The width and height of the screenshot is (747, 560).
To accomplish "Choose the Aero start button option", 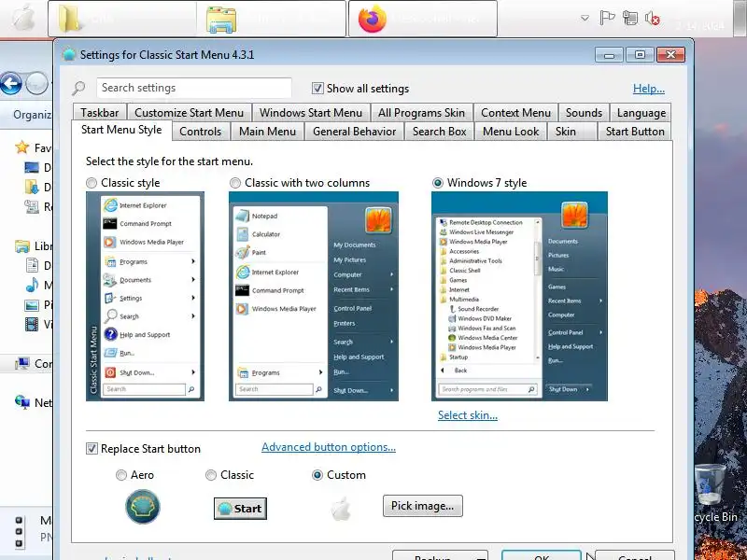I will pos(121,475).
